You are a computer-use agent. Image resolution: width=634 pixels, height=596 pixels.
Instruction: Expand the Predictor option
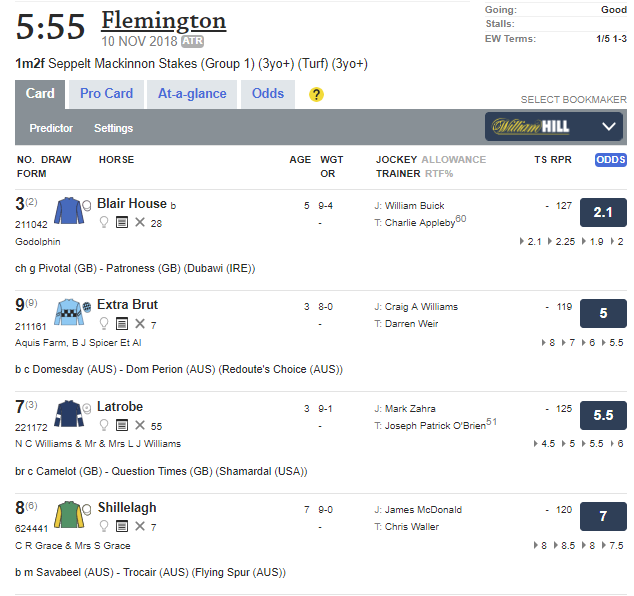point(51,128)
